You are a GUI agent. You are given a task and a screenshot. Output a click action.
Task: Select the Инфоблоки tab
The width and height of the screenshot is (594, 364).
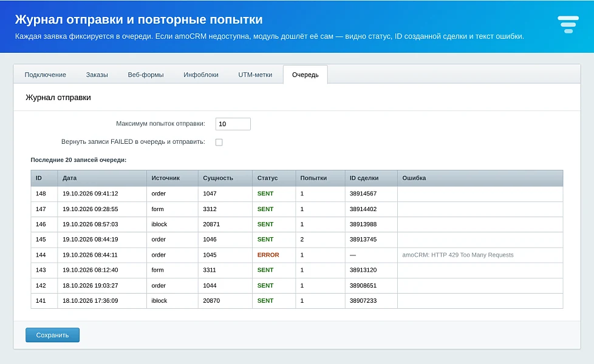201,75
